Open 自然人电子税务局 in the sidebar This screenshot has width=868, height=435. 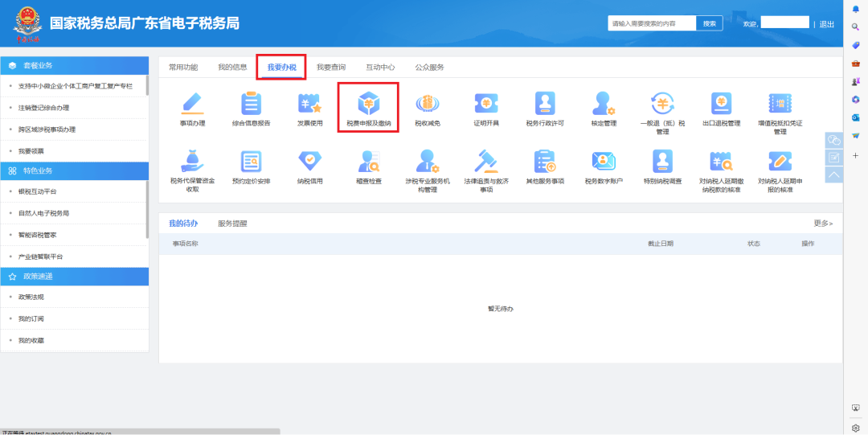click(x=43, y=214)
